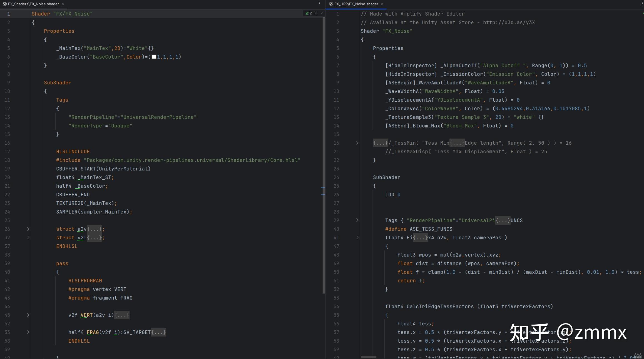This screenshot has height=359, width=644.
Task: Click the _EmissionColor property line
Action: (491, 74)
